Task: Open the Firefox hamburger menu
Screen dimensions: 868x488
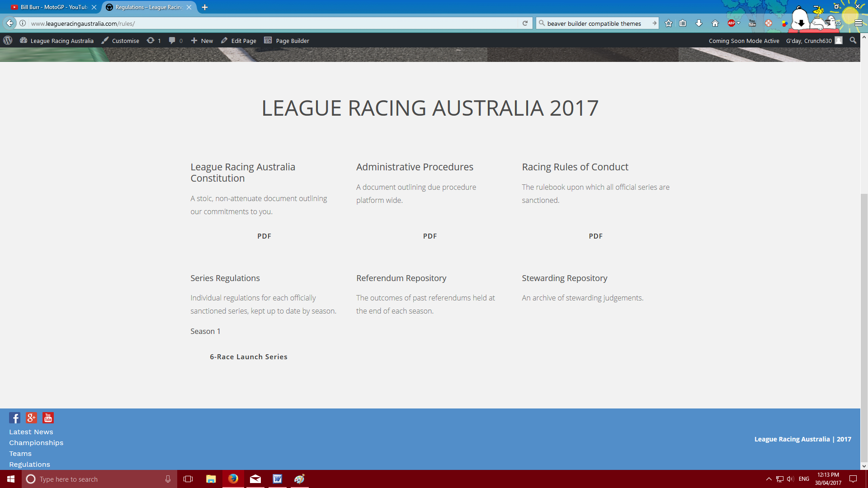Action: [x=859, y=23]
